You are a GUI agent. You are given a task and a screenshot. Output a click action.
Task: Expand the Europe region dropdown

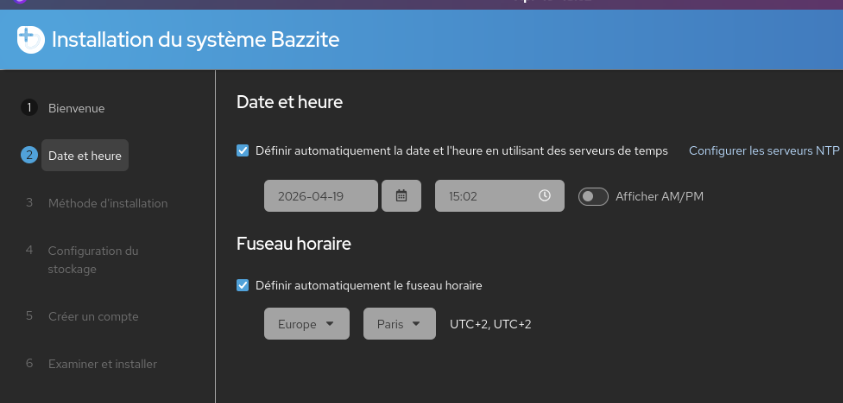click(x=306, y=324)
